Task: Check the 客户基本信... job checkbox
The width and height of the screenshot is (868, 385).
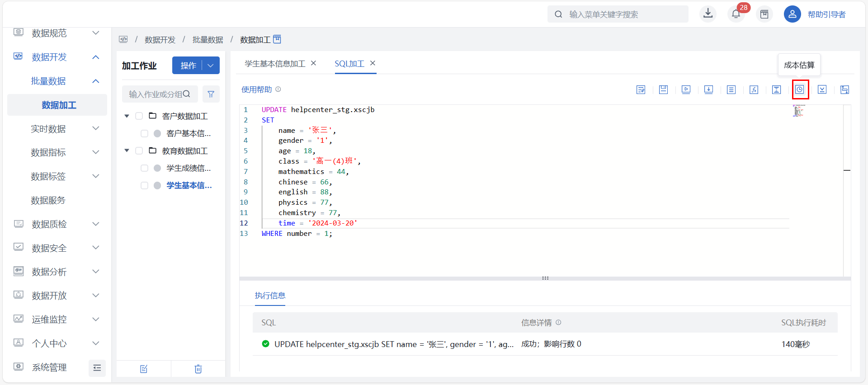Action: [144, 133]
